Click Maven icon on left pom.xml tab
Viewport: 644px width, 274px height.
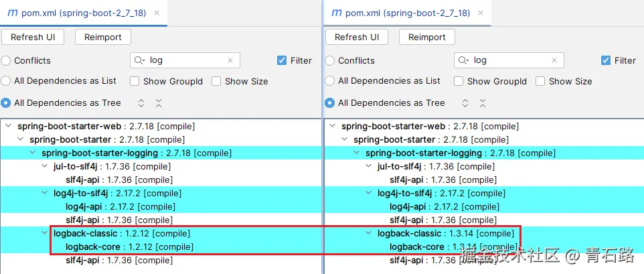pos(12,13)
